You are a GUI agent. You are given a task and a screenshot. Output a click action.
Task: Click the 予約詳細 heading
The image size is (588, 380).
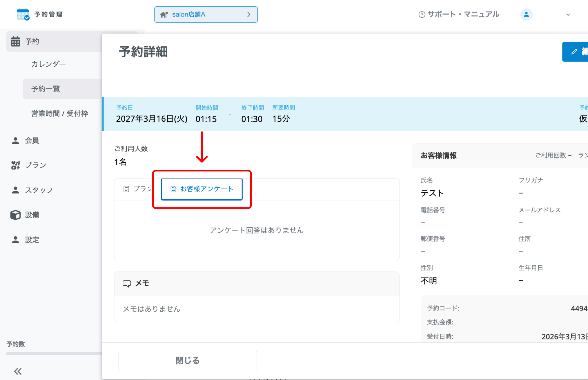coord(143,52)
